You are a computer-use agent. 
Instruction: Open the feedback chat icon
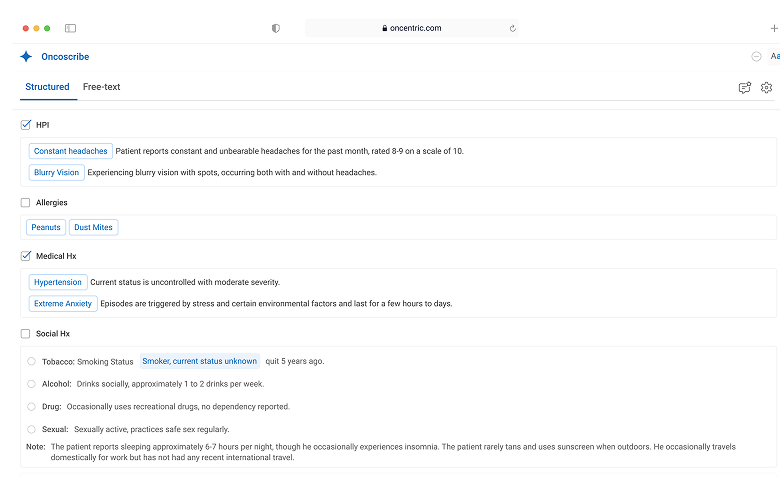[x=744, y=88]
